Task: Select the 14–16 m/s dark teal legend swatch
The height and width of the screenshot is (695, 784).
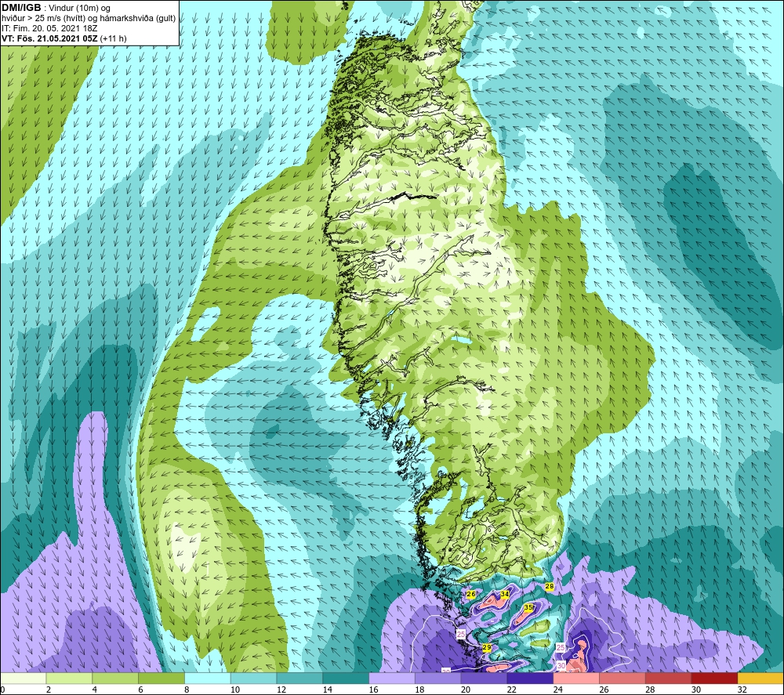Action: (346, 678)
